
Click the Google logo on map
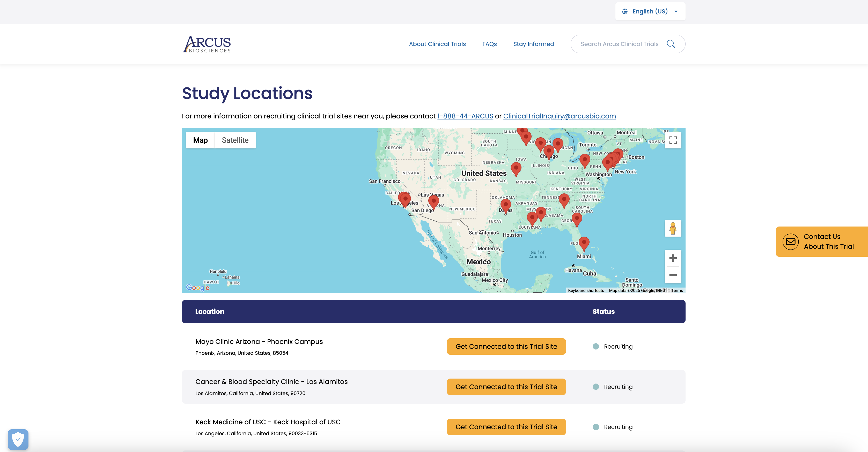click(x=198, y=288)
